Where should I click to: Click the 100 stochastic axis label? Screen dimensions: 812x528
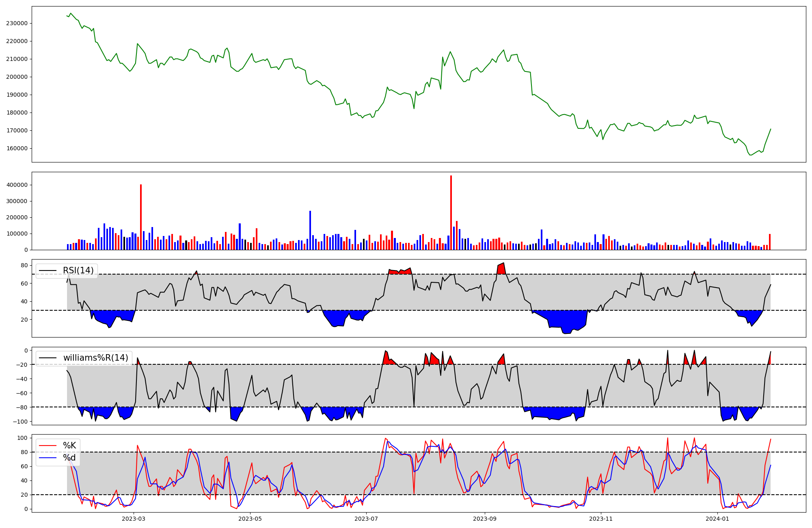(23, 438)
